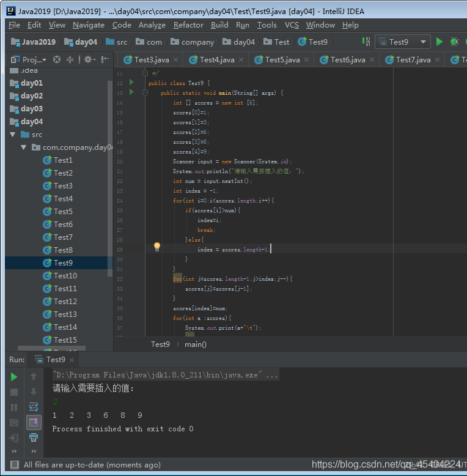Open the Run menu

(x=243, y=25)
